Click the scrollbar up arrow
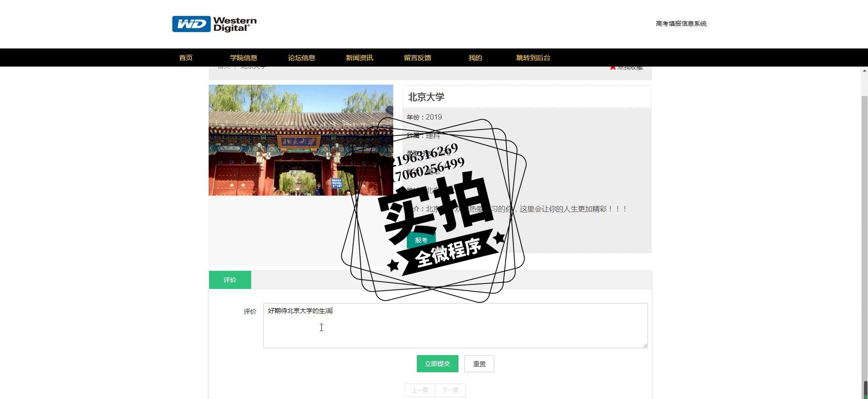This screenshot has width=868, height=399. point(864,70)
